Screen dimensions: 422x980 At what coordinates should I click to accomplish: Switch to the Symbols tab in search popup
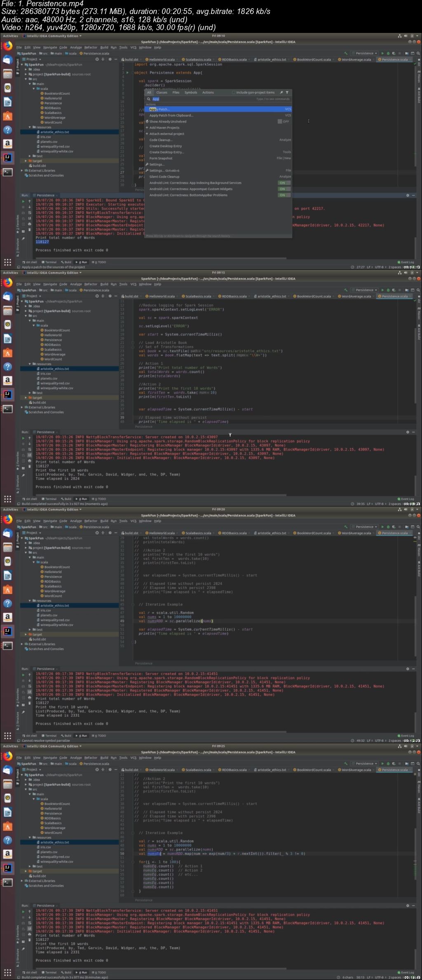point(190,93)
